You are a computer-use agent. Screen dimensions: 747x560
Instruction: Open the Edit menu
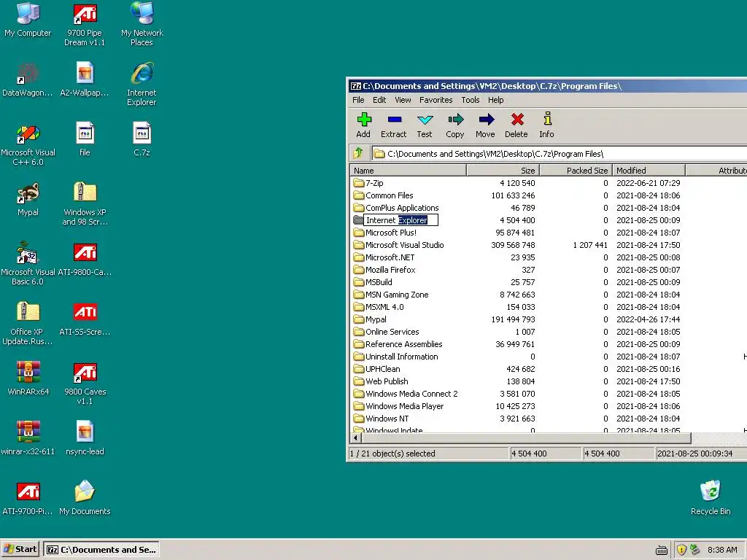click(379, 100)
